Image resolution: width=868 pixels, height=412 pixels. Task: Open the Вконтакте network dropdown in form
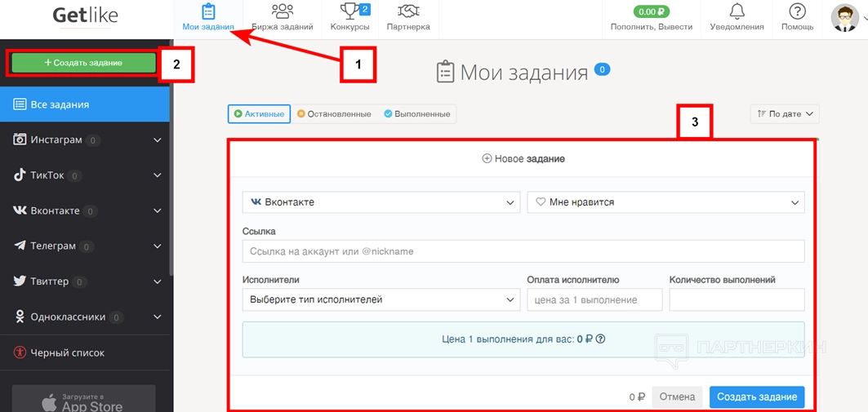click(381, 202)
